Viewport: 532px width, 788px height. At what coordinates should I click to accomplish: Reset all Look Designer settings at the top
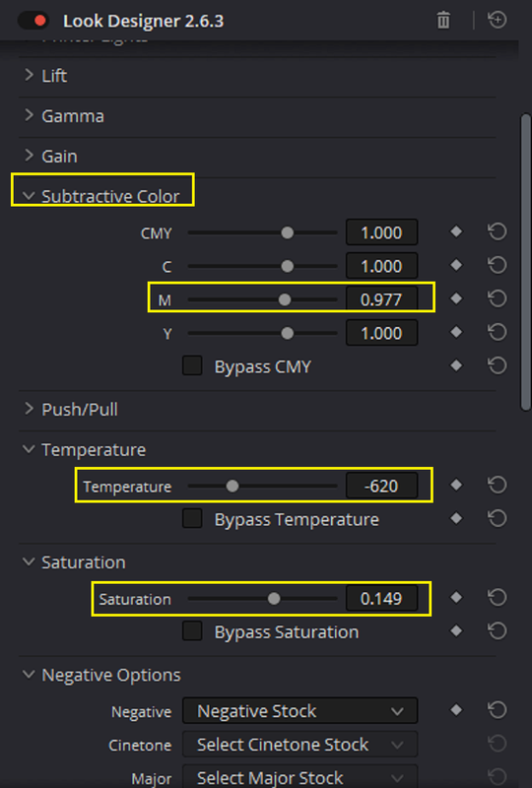497,20
